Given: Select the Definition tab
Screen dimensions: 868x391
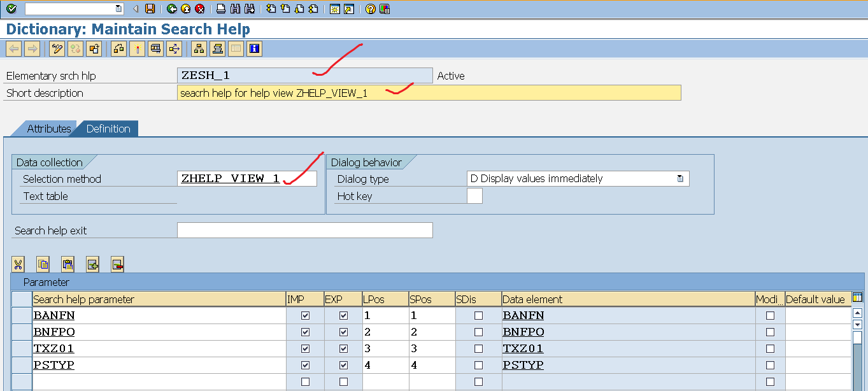Looking at the screenshot, I should click(x=108, y=129).
